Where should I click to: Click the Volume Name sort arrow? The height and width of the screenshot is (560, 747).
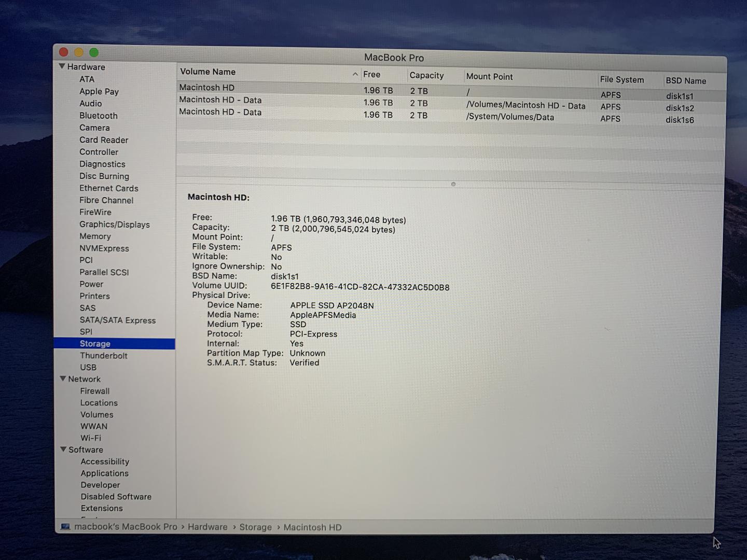[x=355, y=74]
